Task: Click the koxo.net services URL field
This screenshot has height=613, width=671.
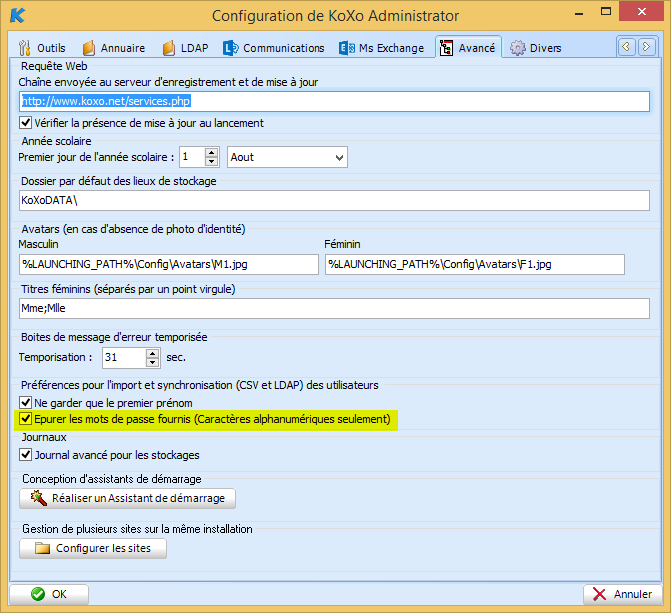Action: coord(334,101)
